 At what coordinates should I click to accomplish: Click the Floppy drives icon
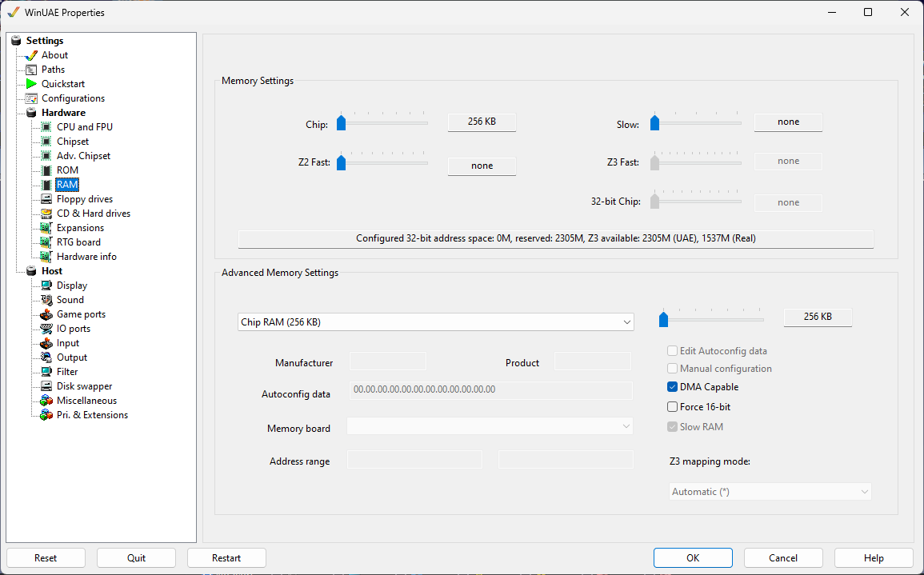(x=46, y=199)
